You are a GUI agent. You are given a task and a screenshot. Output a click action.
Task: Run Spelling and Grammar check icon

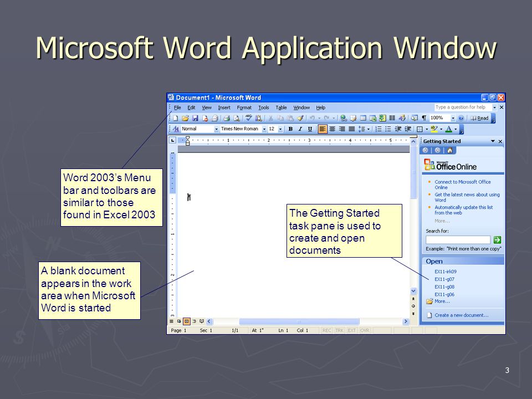pyautogui.click(x=249, y=118)
